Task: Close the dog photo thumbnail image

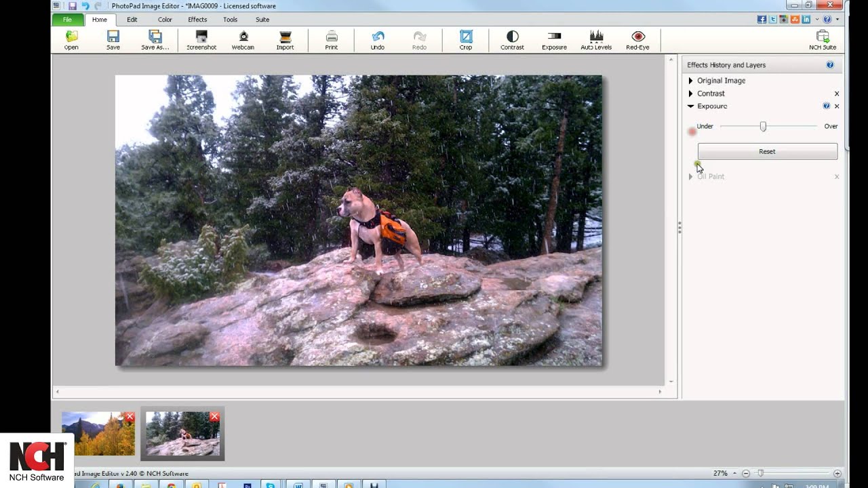Action: [214, 417]
